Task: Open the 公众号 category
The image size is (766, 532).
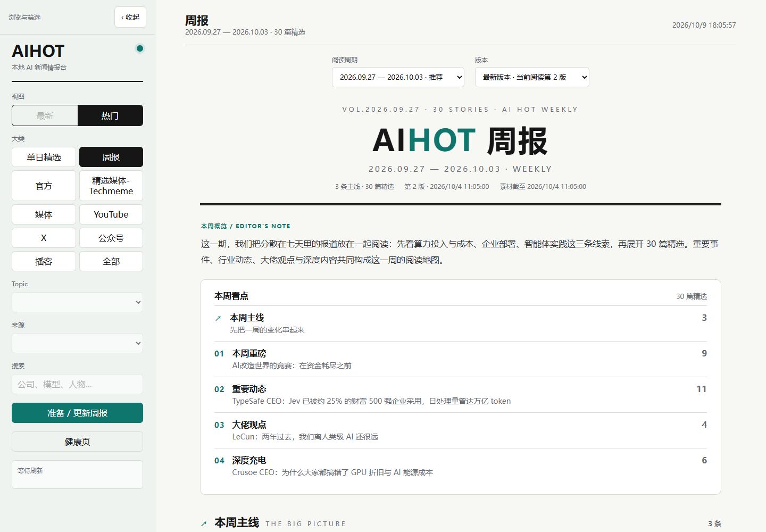Action: point(111,238)
